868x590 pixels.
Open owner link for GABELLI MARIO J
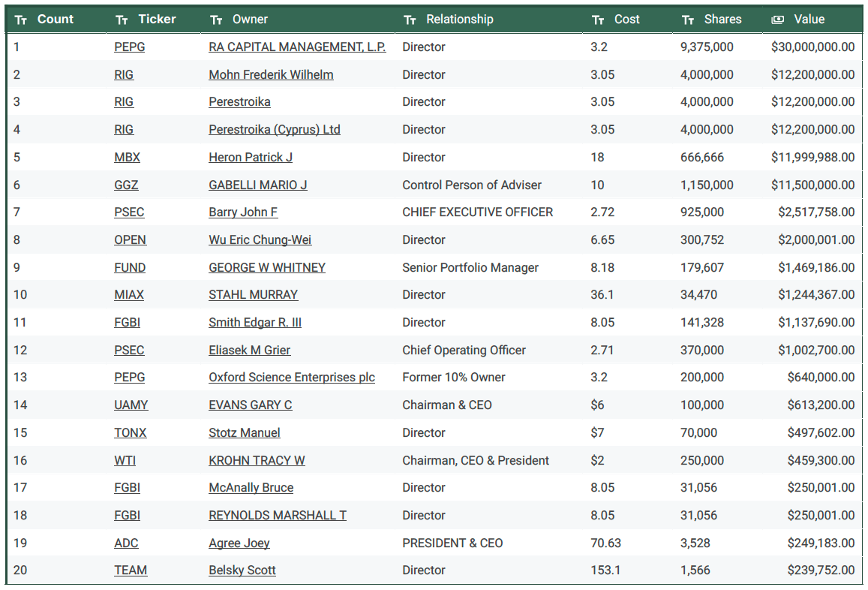[257, 185]
